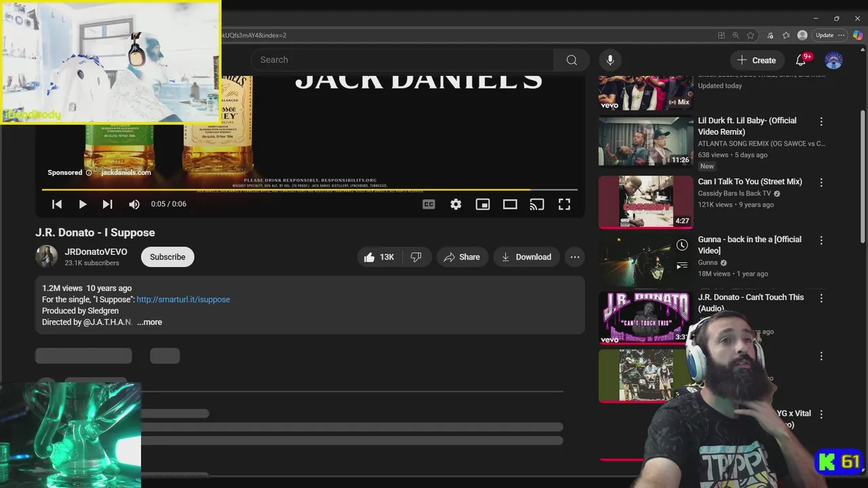Enter full screen mode
Image resolution: width=868 pixels, height=488 pixels.
tap(564, 204)
